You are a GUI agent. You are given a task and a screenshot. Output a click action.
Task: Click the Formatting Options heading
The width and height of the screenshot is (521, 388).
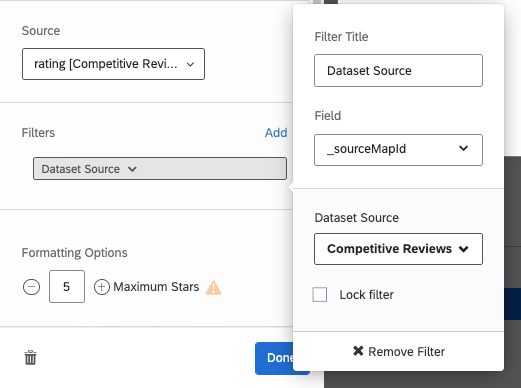coord(74,253)
